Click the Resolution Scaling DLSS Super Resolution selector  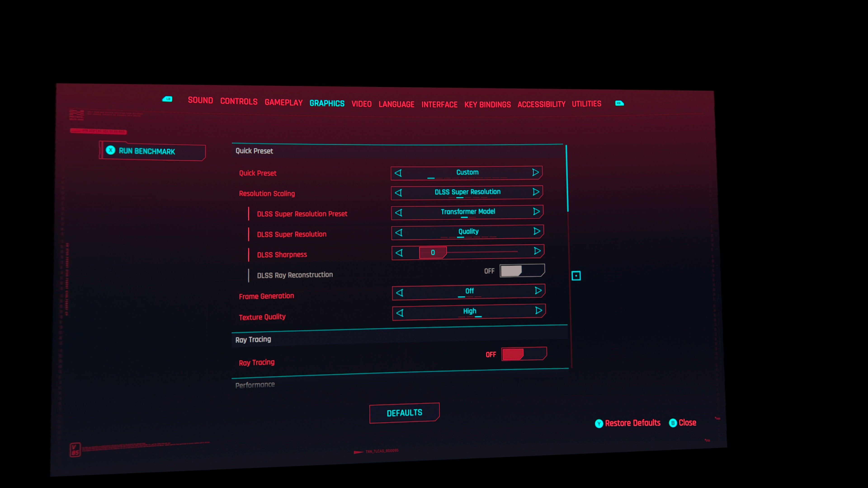(467, 192)
